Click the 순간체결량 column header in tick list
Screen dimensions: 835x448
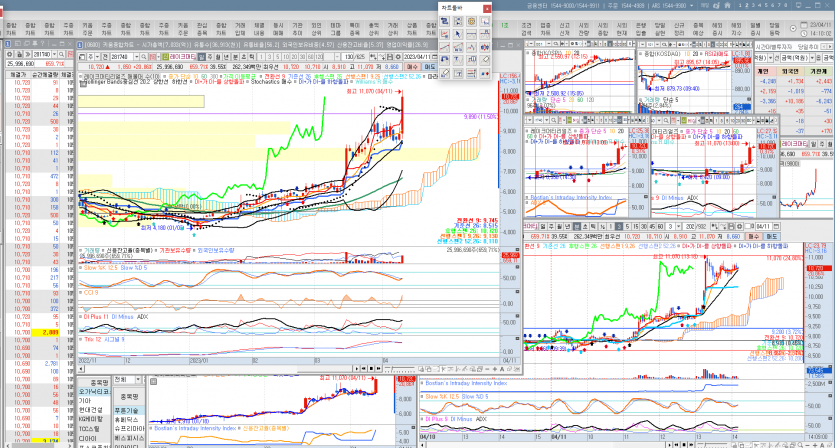coord(45,75)
